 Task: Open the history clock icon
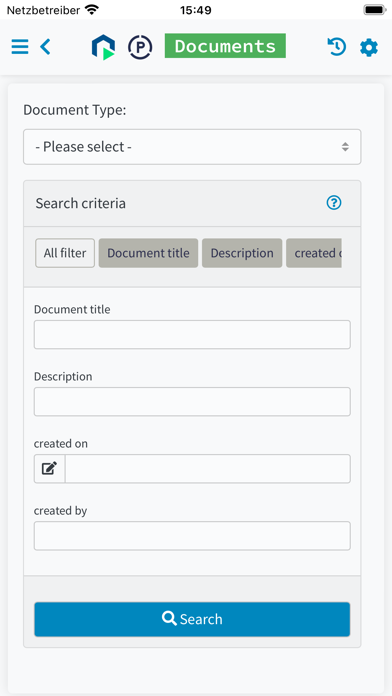(337, 47)
